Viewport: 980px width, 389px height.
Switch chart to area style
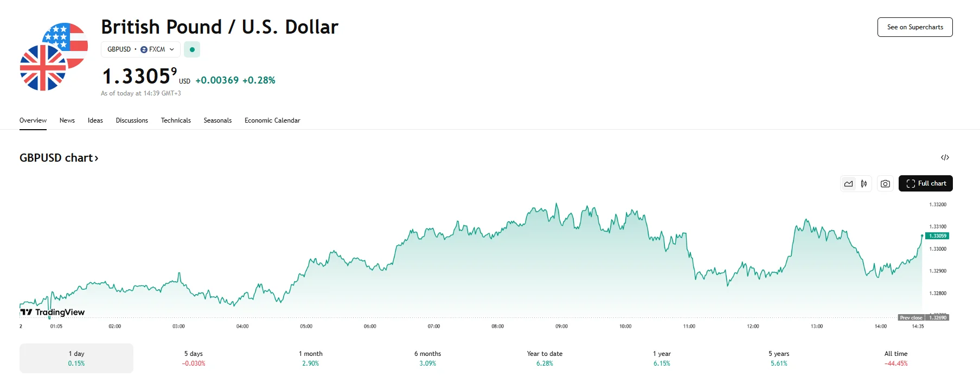848,184
